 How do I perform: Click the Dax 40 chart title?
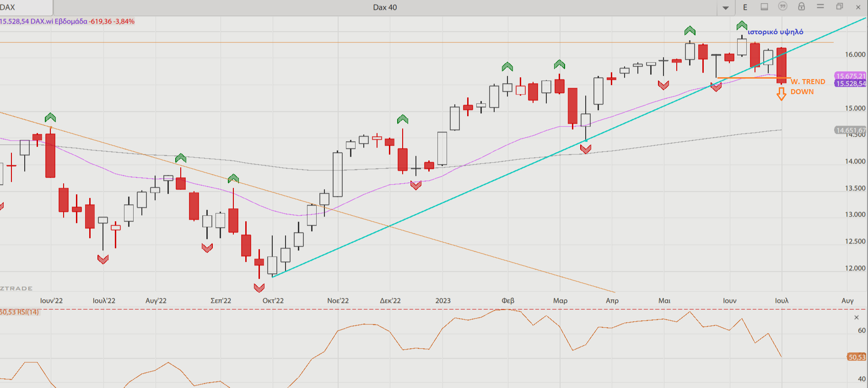click(x=385, y=7)
